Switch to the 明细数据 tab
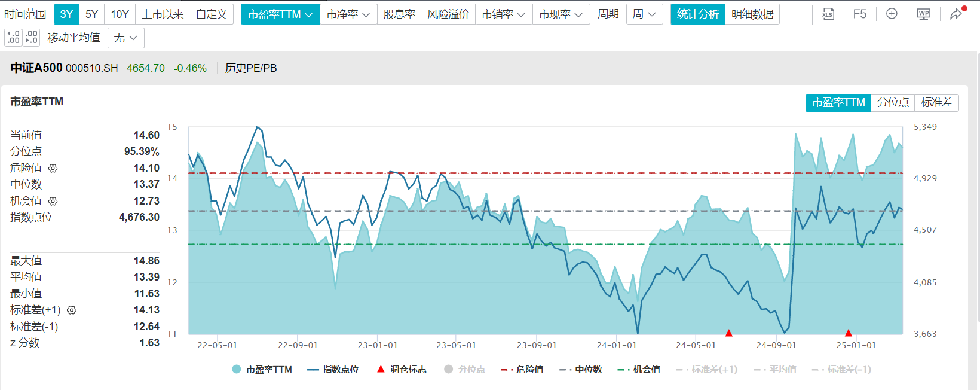The image size is (980, 390). [752, 14]
